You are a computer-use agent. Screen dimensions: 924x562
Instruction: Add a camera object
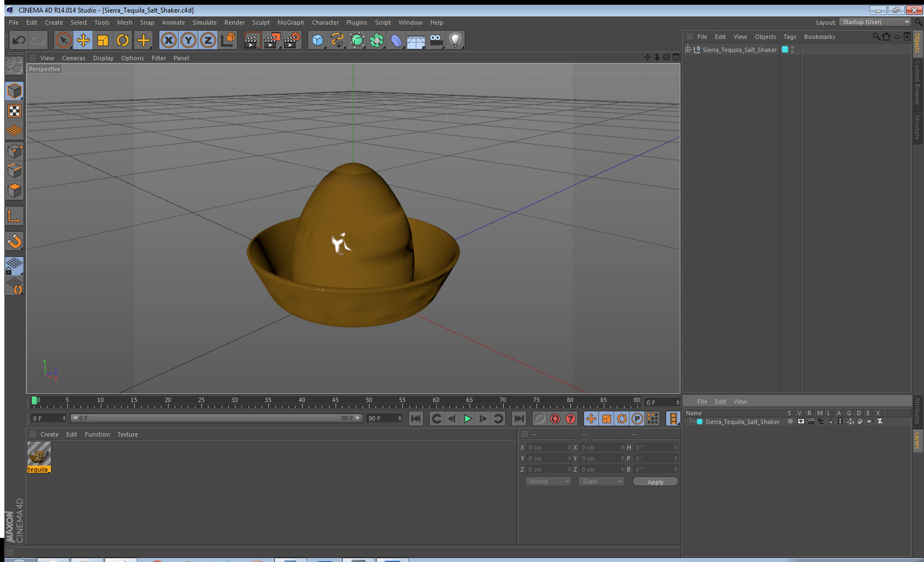point(436,40)
